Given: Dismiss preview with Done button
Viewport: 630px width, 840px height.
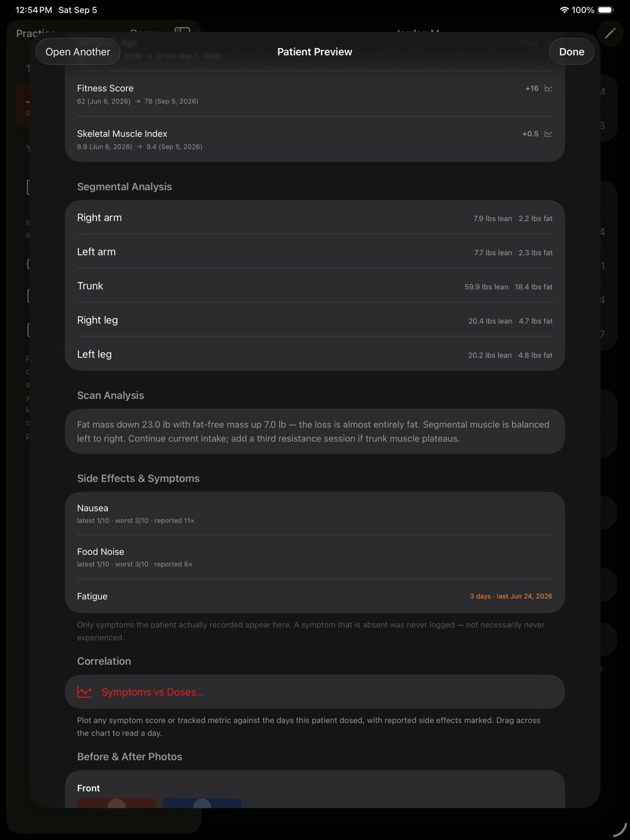Looking at the screenshot, I should [x=572, y=52].
